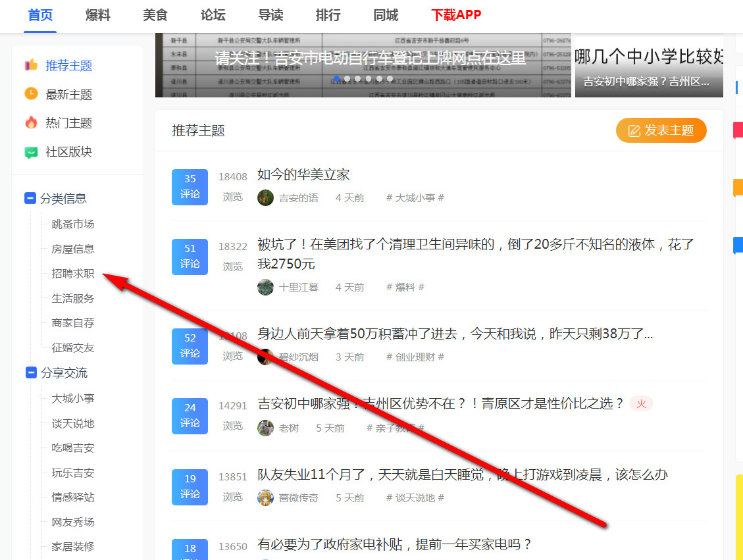743x560 pixels.
Task: Click the chat bubble icon beside 社区版块
Action: tap(32, 152)
